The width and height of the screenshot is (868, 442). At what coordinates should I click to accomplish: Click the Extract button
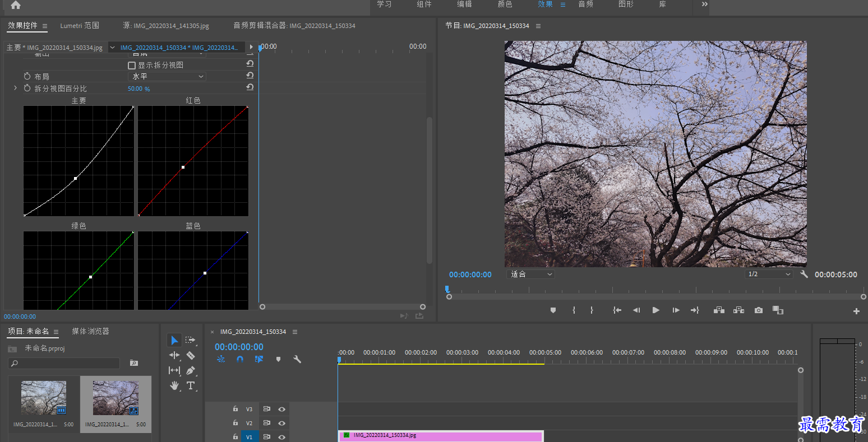click(x=738, y=310)
